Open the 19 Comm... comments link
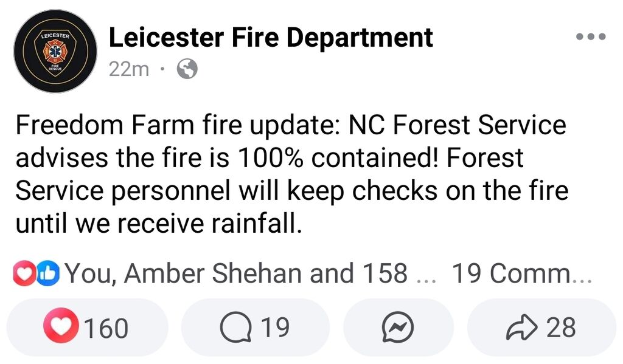Viewport: 623px width, 364px height. point(521,273)
